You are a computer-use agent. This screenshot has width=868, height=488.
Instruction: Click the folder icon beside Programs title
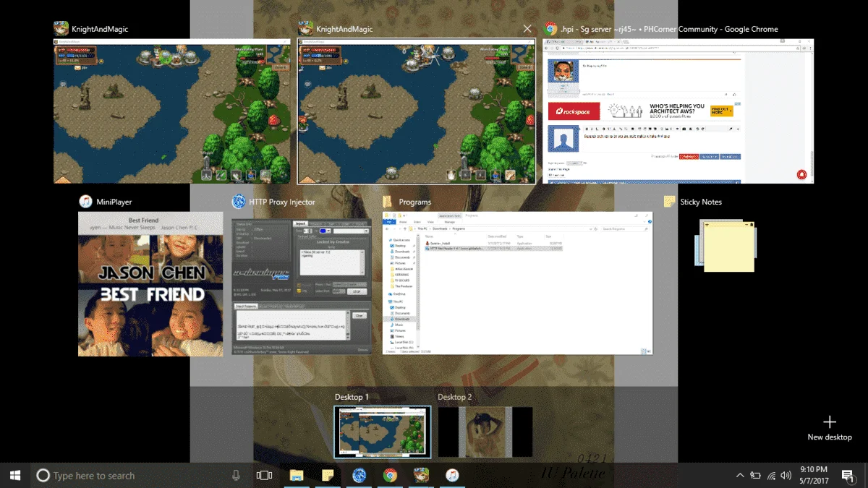pos(388,202)
